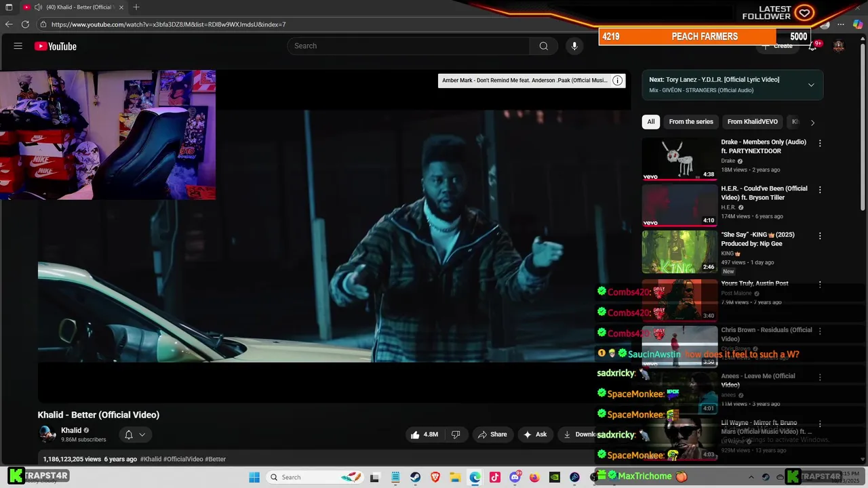Go back with browser back arrow
868x488 pixels.
9,24
